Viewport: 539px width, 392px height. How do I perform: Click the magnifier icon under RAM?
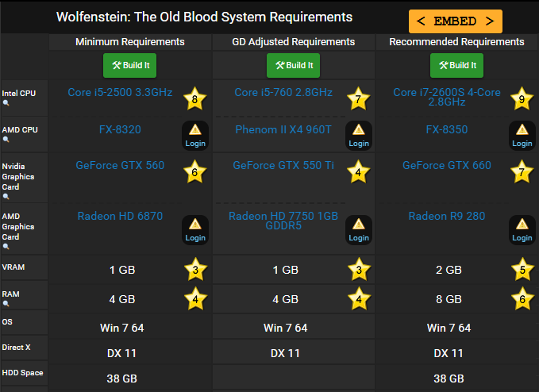(6, 304)
